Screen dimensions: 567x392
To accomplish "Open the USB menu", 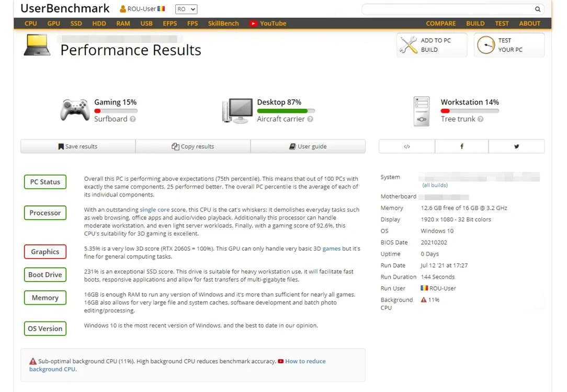I will point(146,24).
